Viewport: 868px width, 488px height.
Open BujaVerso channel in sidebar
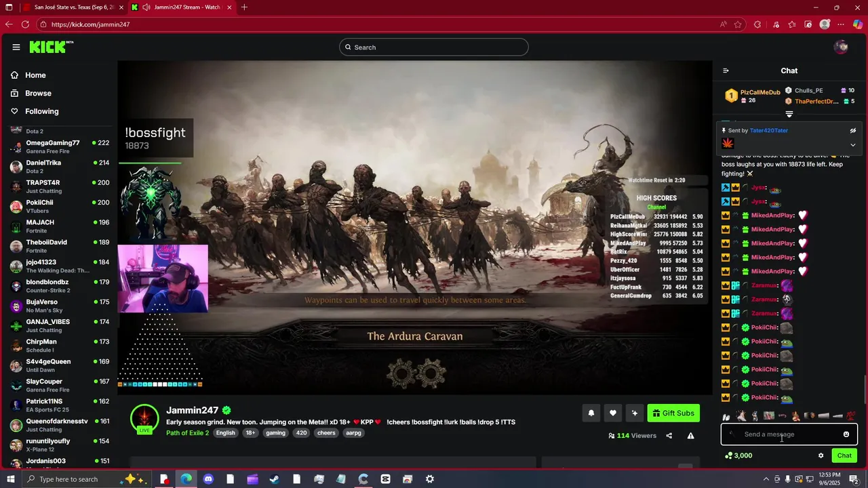[60, 306]
